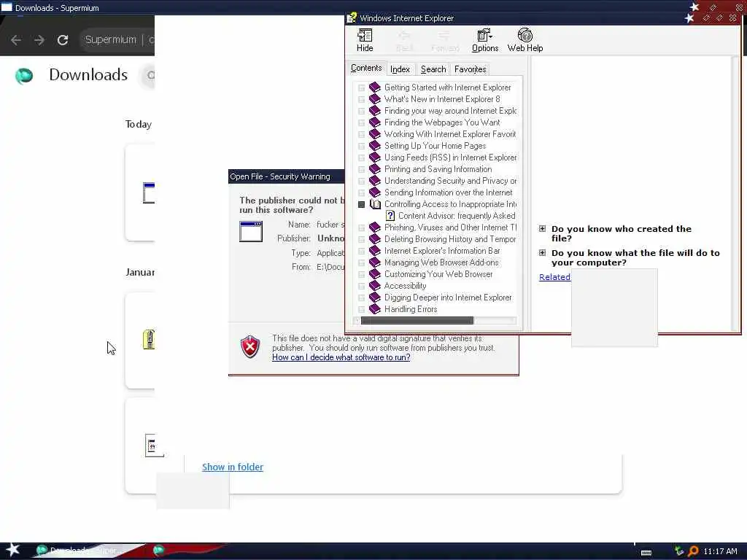
Task: Select book icon for What's New in Internet Explorer 8
Action: point(375,99)
